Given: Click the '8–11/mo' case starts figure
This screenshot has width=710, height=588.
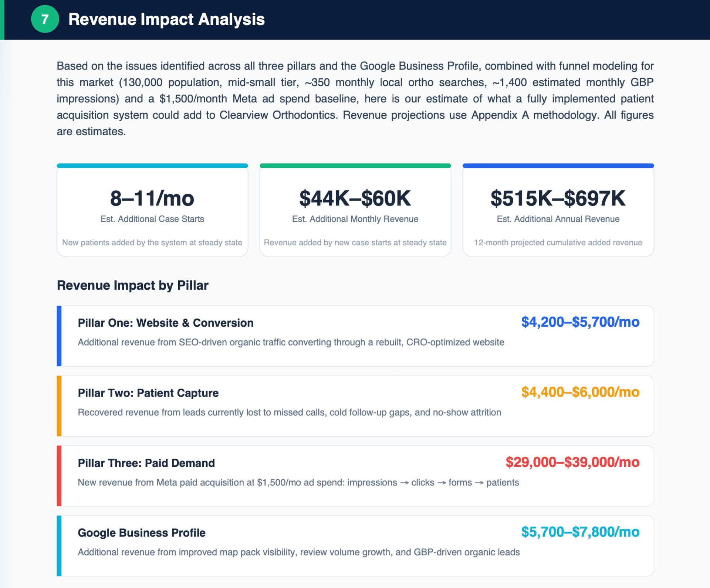Looking at the screenshot, I should coord(152,198).
